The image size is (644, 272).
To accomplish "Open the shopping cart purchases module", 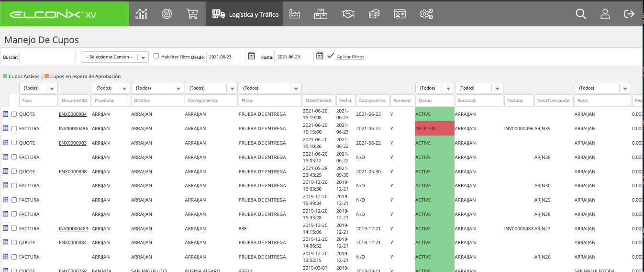I will [x=192, y=14].
